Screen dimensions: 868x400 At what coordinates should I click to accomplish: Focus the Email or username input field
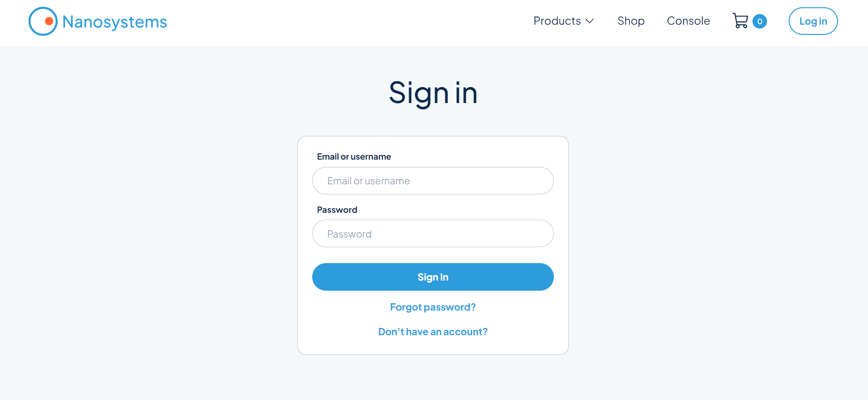pos(433,181)
